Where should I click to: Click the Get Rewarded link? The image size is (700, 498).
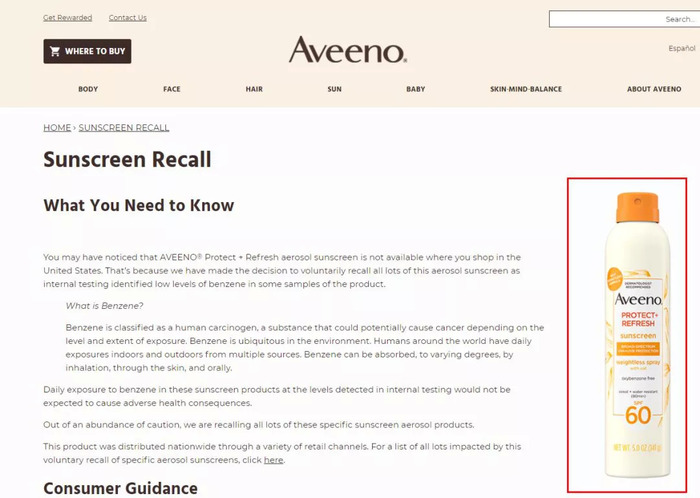[67, 18]
